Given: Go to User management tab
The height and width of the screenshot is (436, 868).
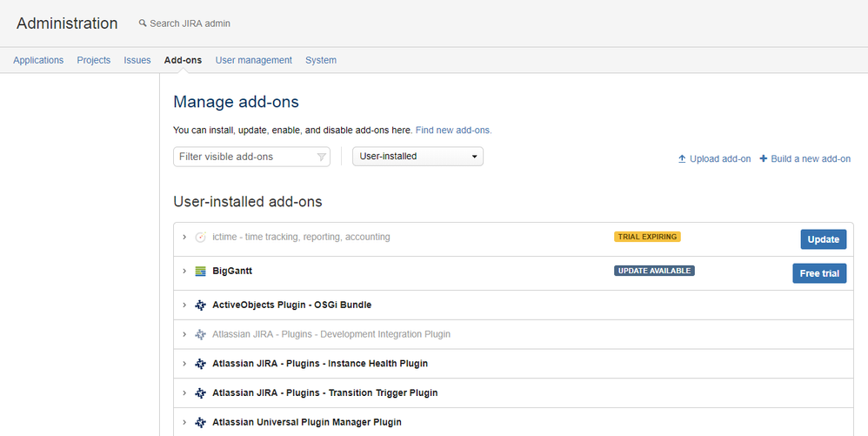Looking at the screenshot, I should (254, 60).
